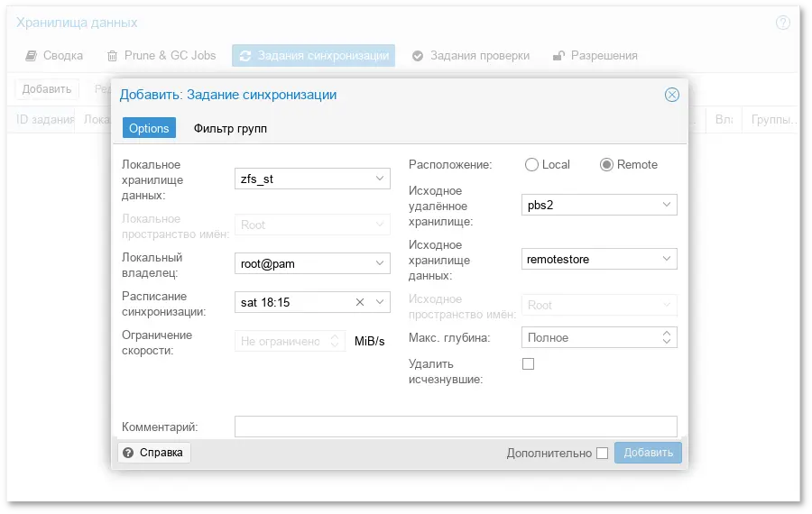Clear the sync schedule with X icon
812x514 pixels.
coord(360,302)
